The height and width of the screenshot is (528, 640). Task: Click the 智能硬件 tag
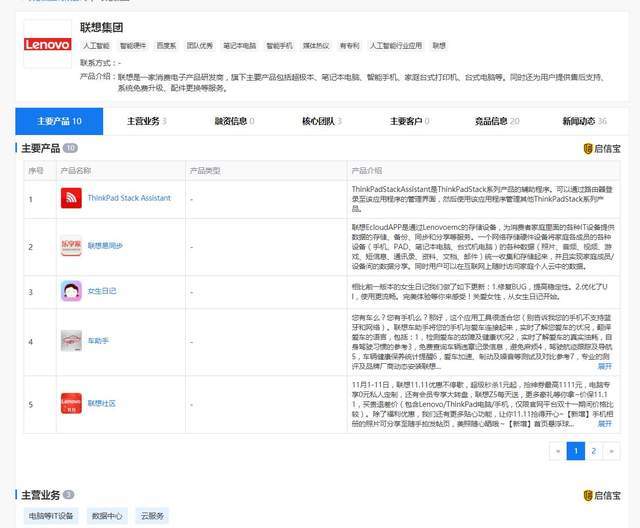tap(133, 46)
